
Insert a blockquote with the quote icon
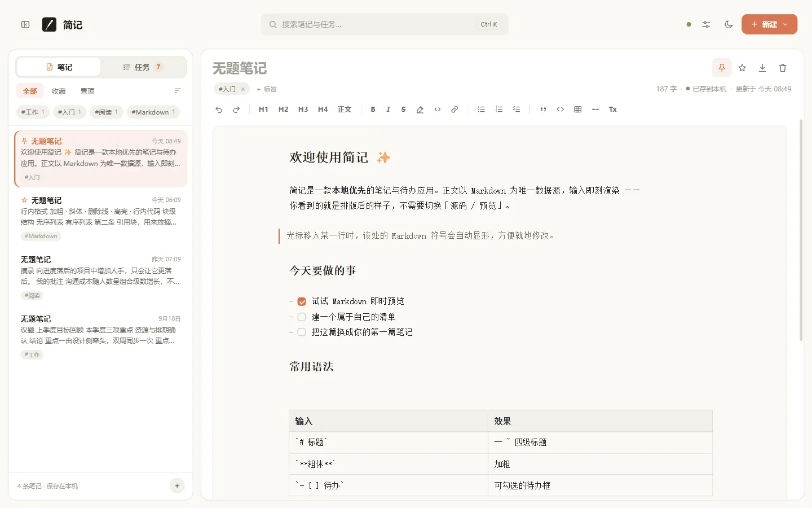click(x=543, y=110)
